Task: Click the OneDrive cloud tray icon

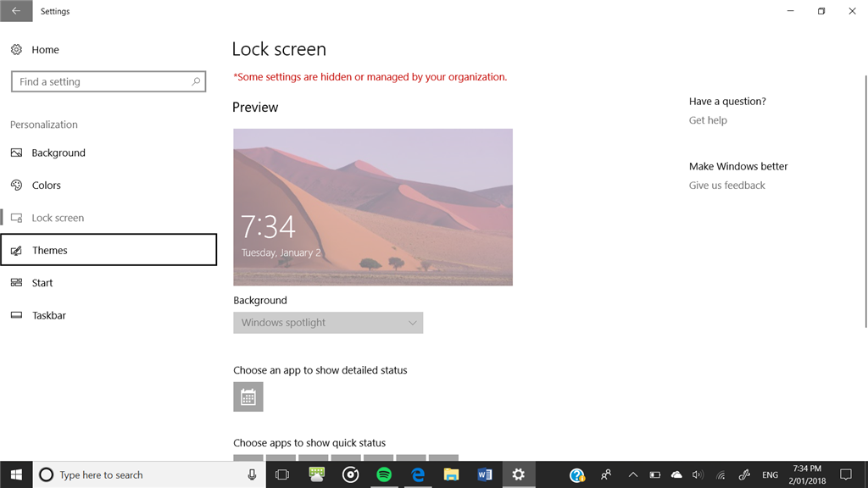Action: (x=676, y=474)
